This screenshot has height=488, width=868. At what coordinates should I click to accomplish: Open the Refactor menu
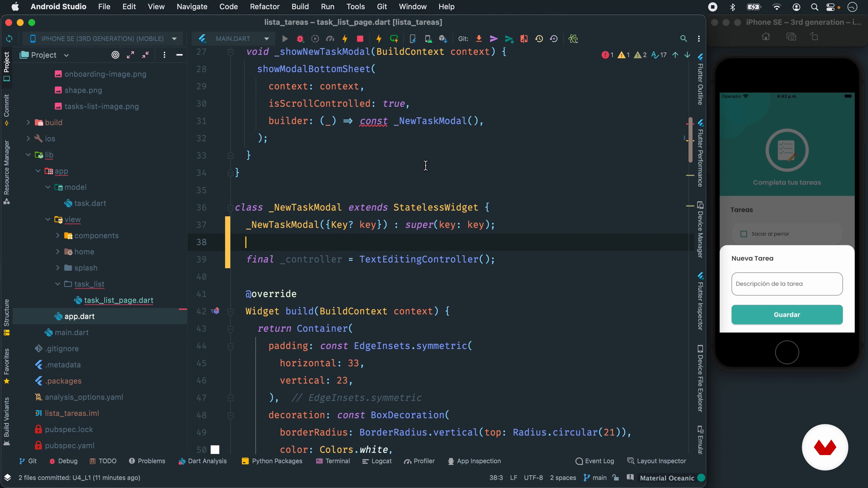[264, 7]
